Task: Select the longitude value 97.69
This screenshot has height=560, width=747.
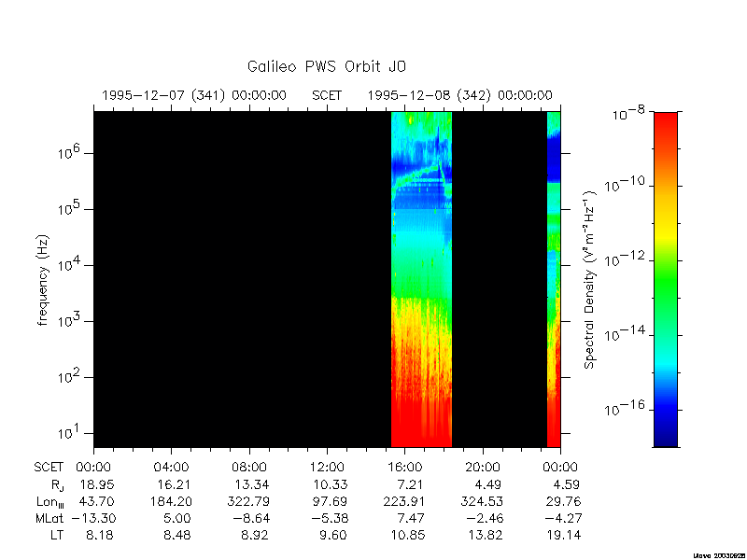Action: [x=331, y=501]
